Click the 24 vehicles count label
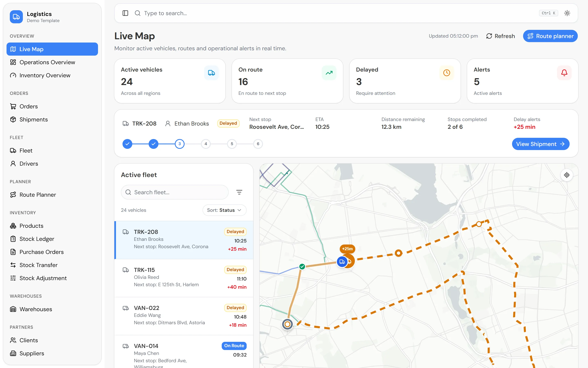Screen dimensions: 588x368 point(134,210)
